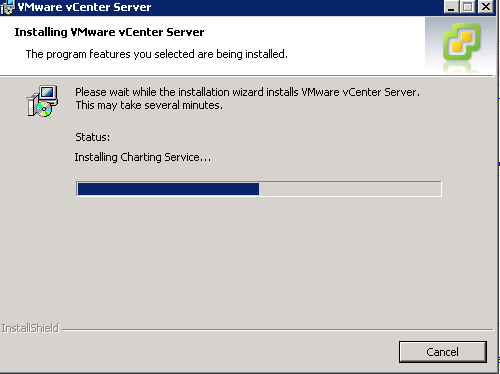Viewport: 500px width, 374px height.
Task: Click the 'Installing Charting Service...' status text
Action: [143, 157]
